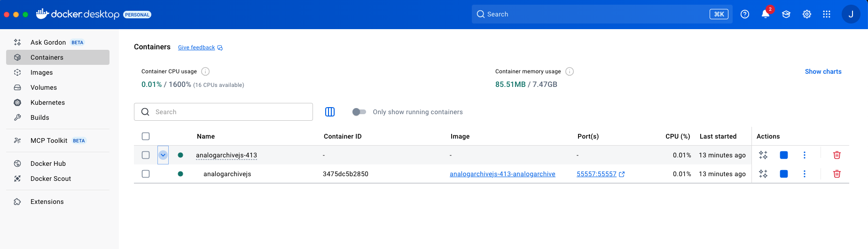Open the analogarchivejs container name

(227, 174)
